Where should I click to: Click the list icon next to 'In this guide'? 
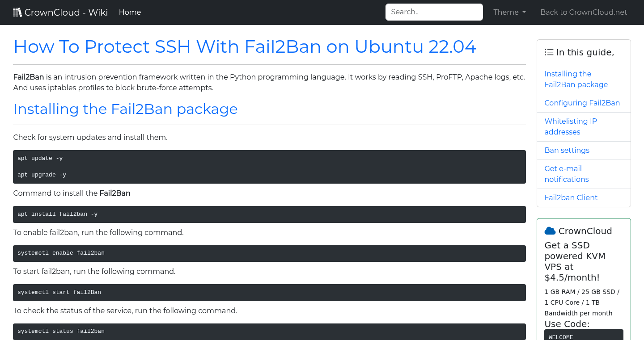549,52
